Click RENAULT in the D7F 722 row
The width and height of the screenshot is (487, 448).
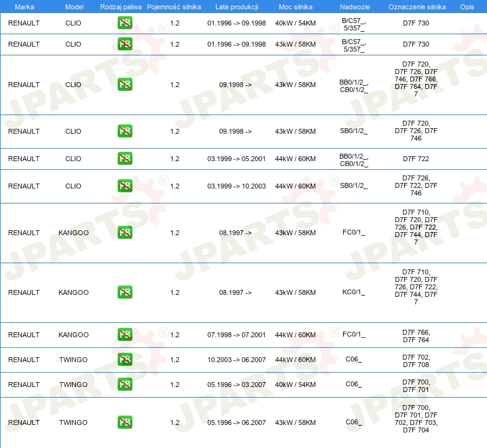[x=24, y=159]
